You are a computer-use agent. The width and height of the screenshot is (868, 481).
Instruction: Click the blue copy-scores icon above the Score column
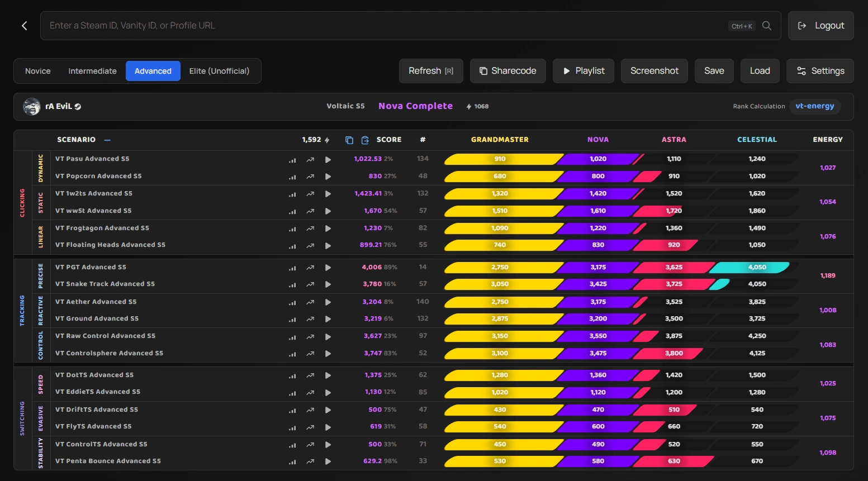[349, 140]
